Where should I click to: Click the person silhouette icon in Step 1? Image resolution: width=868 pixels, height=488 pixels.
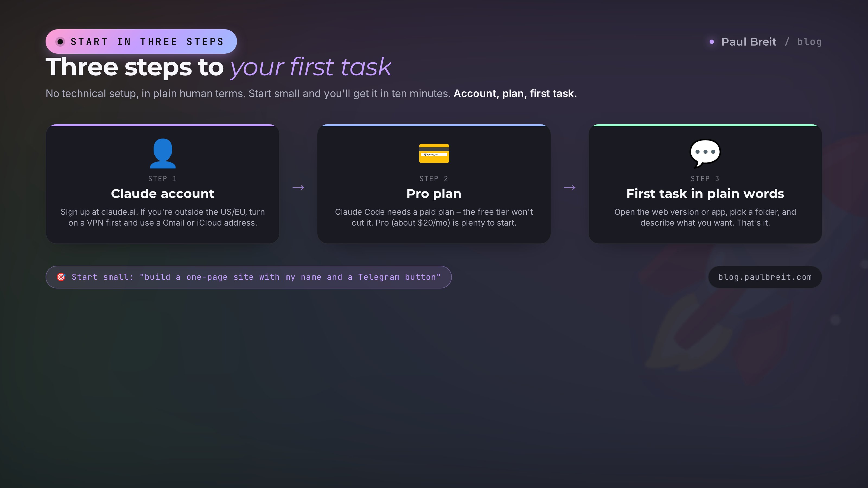[x=162, y=153]
